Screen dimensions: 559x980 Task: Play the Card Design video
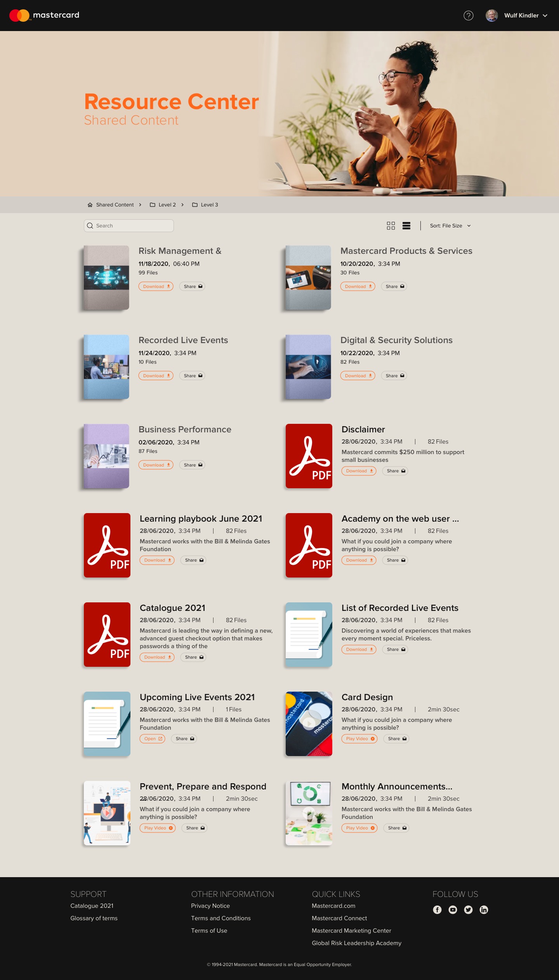point(359,739)
